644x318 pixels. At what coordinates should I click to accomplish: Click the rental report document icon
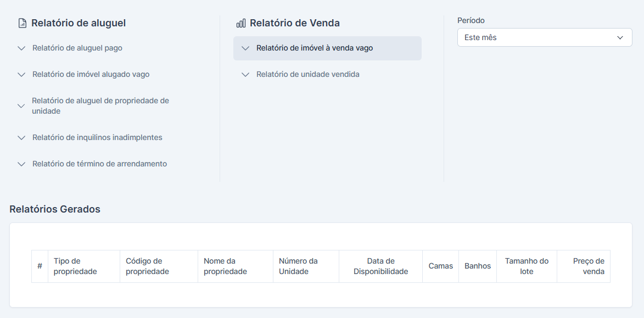pos(22,23)
